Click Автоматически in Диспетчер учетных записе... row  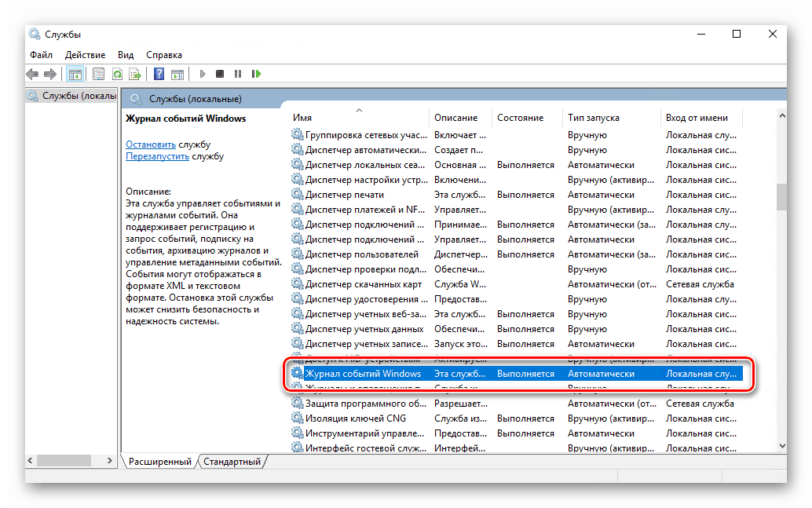601,344
